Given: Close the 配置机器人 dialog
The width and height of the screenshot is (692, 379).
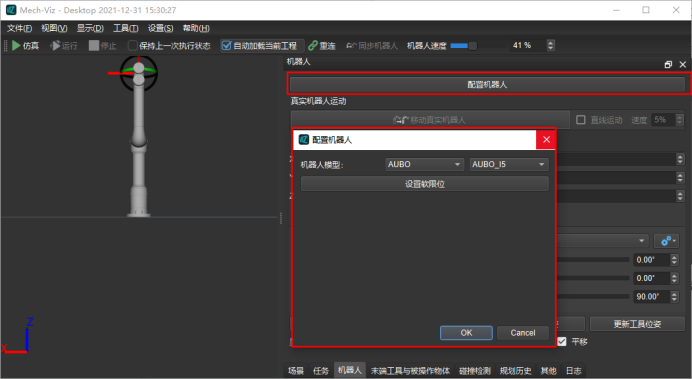Looking at the screenshot, I should pyautogui.click(x=546, y=140).
